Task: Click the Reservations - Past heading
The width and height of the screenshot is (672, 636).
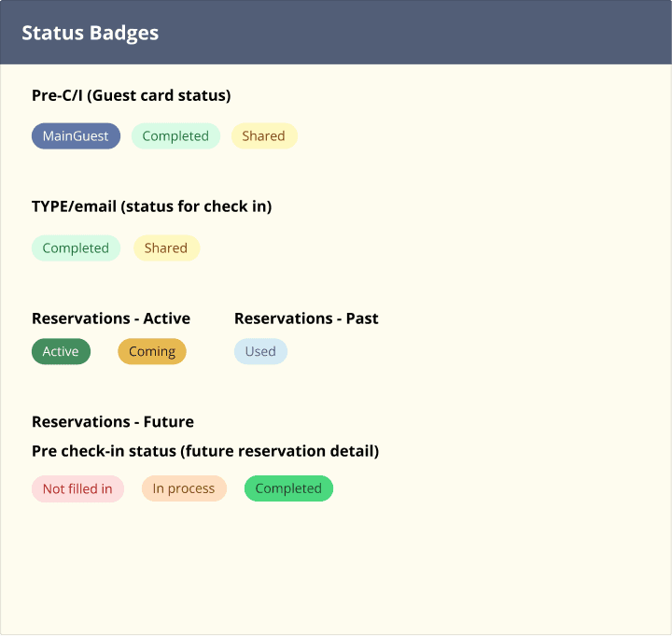Action: click(306, 318)
